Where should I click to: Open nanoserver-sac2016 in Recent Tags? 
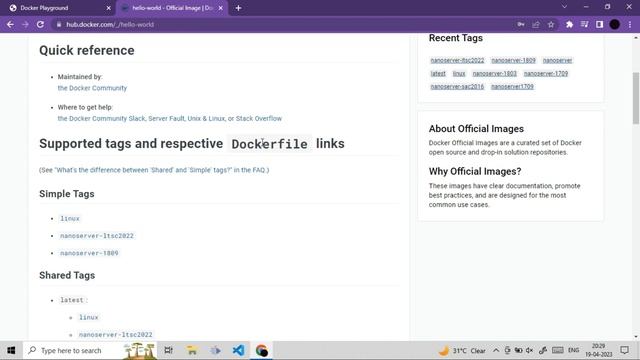(x=457, y=87)
